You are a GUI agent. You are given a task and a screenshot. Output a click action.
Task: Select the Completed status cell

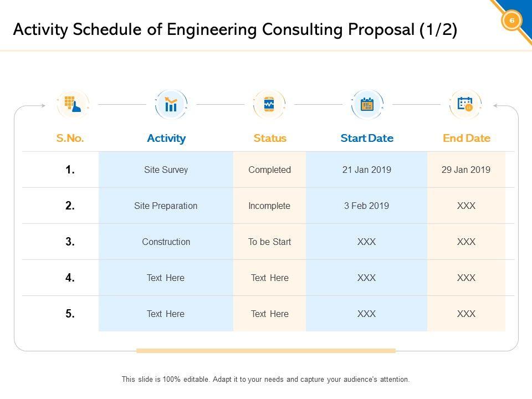coord(269,170)
